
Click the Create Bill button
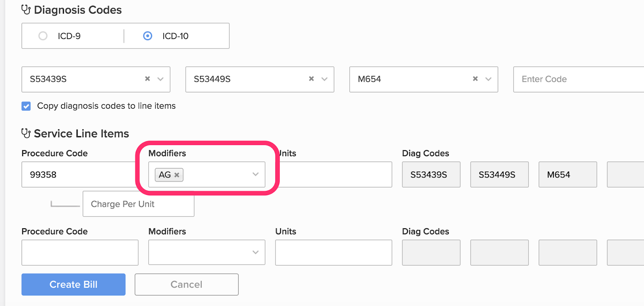[x=73, y=285]
